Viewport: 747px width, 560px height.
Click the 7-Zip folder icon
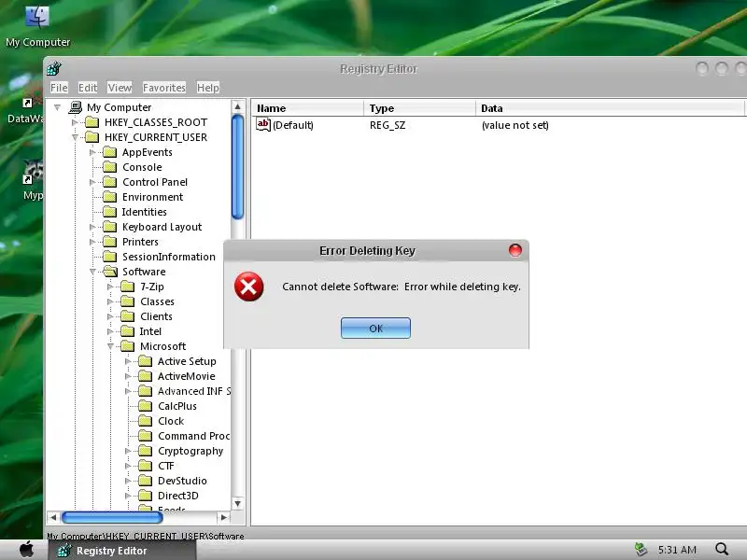tap(128, 287)
